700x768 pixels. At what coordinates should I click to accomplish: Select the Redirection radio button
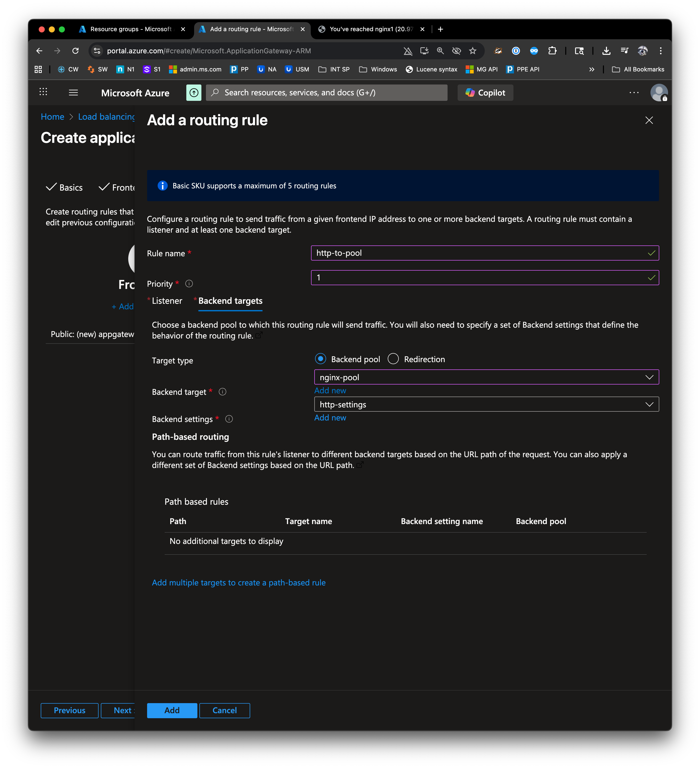(x=393, y=359)
